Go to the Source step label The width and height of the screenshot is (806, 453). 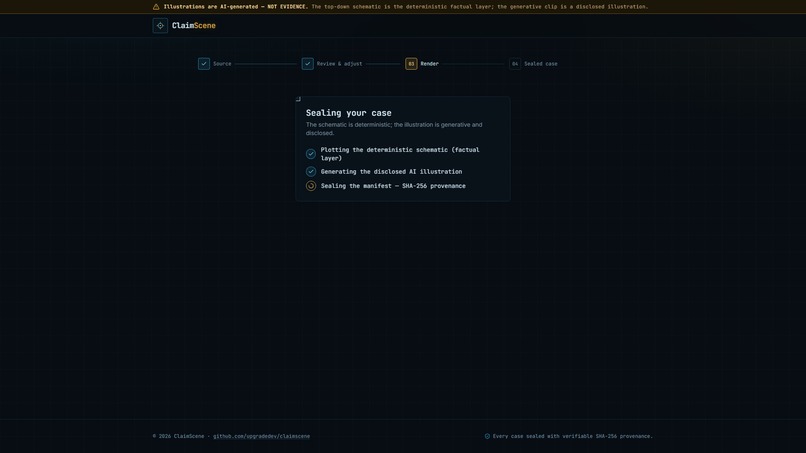click(x=222, y=64)
